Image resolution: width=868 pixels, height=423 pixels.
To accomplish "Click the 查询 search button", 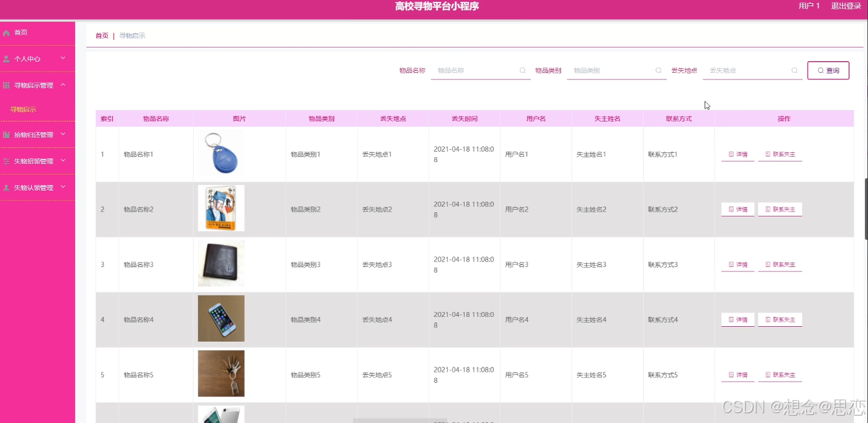I will pyautogui.click(x=828, y=70).
